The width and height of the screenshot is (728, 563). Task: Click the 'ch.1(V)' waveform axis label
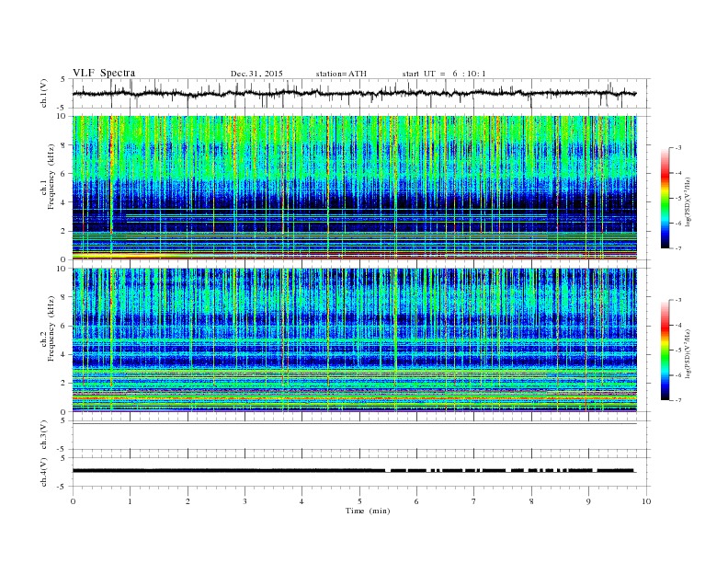(44, 93)
